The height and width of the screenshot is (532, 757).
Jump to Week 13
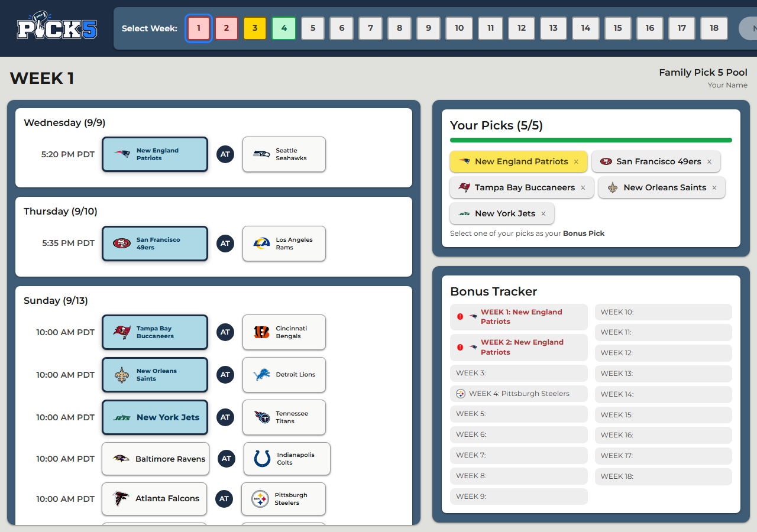[554, 28]
